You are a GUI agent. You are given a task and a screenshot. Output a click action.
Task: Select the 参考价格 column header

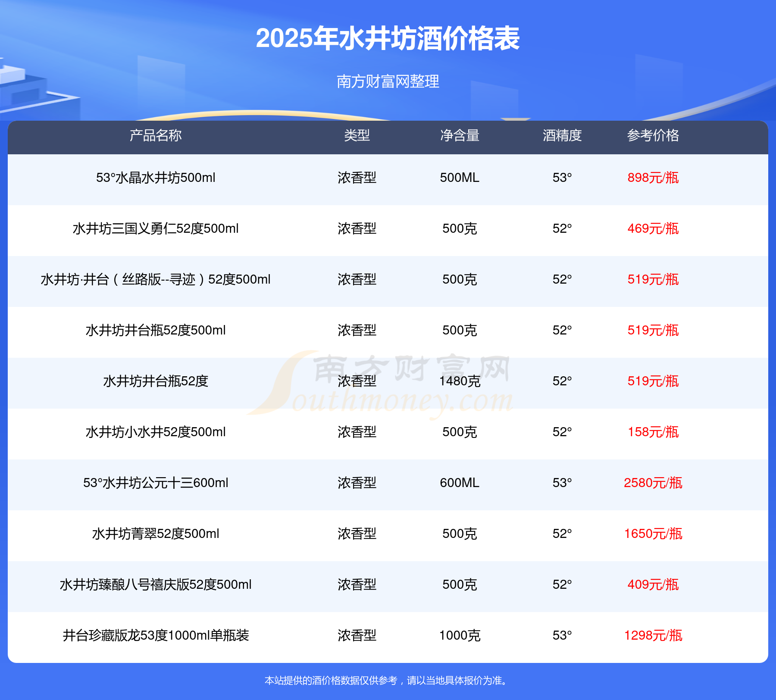(653, 135)
